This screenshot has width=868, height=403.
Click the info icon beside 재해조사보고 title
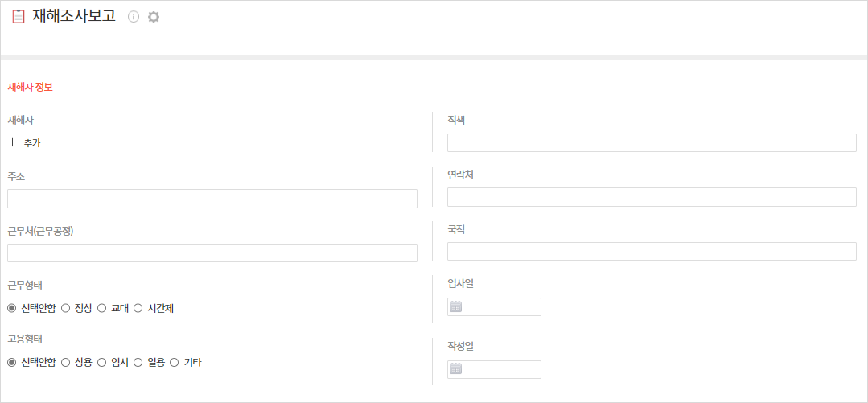pyautogui.click(x=134, y=17)
